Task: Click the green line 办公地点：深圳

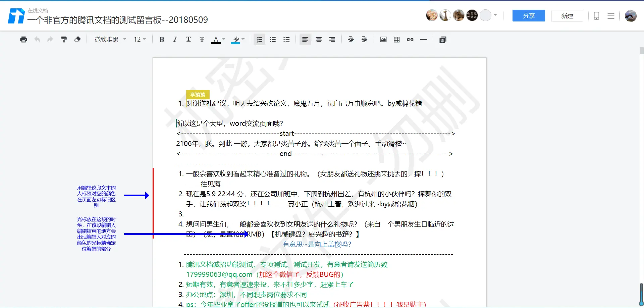Action: click(x=247, y=295)
